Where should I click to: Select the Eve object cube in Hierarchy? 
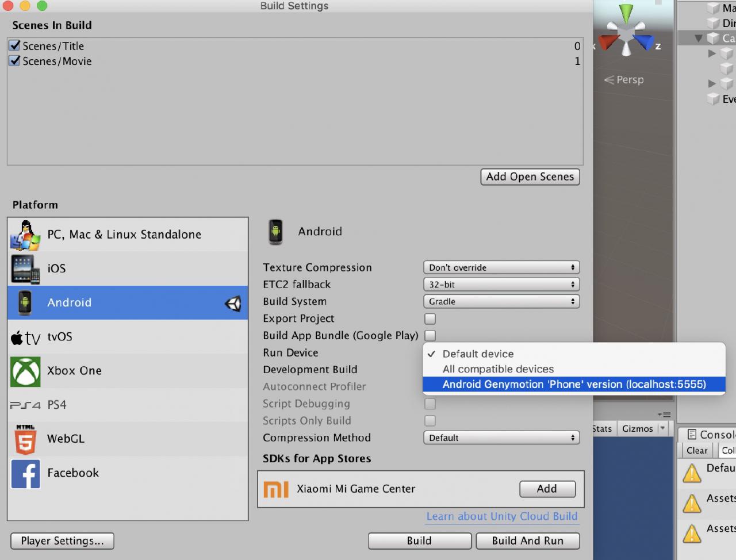(x=713, y=98)
